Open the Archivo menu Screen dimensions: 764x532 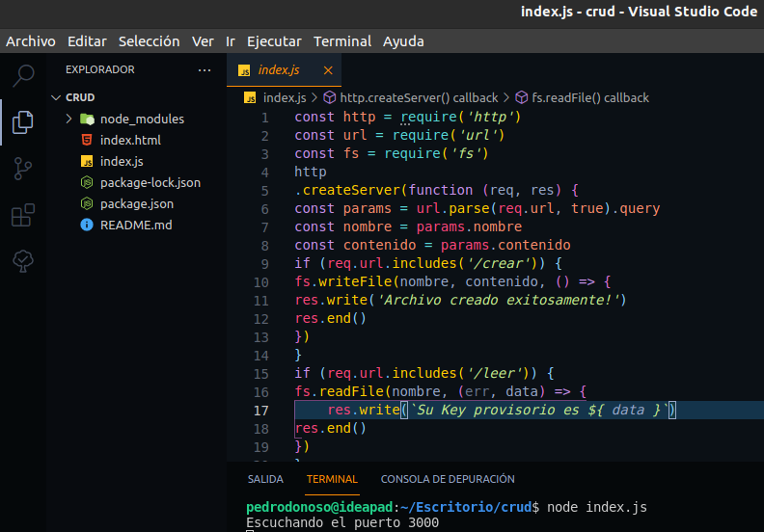pos(31,41)
